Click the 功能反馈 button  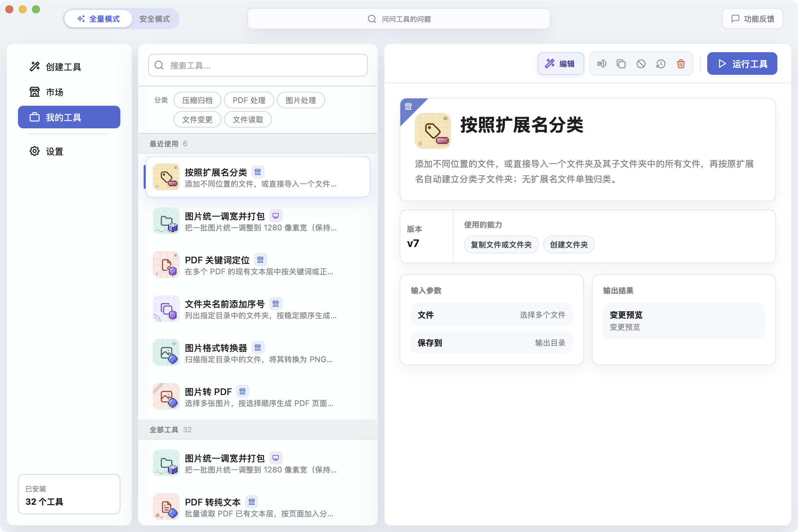[x=752, y=19]
